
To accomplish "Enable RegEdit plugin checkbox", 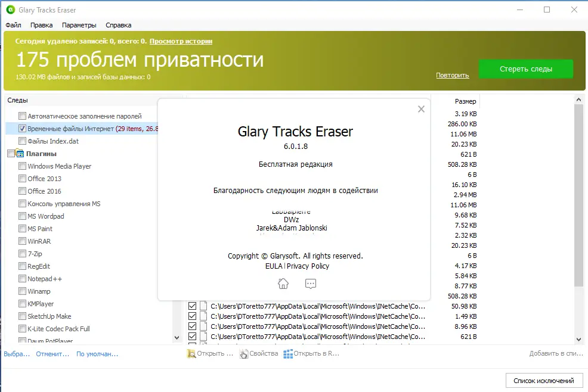I will (x=22, y=266).
